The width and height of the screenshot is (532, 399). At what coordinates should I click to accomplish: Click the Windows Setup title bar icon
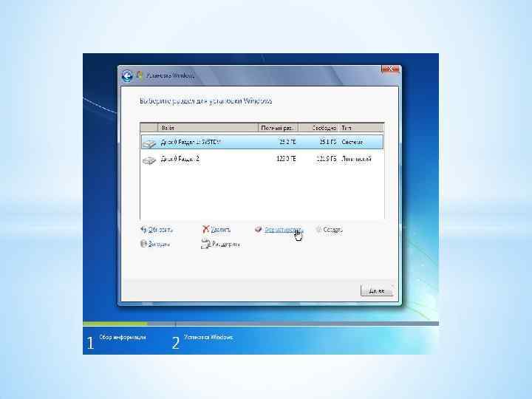(x=140, y=75)
